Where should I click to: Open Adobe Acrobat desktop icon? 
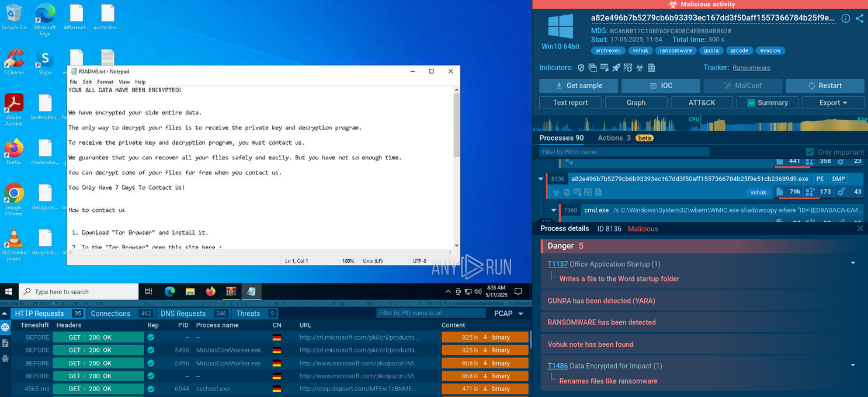click(14, 110)
